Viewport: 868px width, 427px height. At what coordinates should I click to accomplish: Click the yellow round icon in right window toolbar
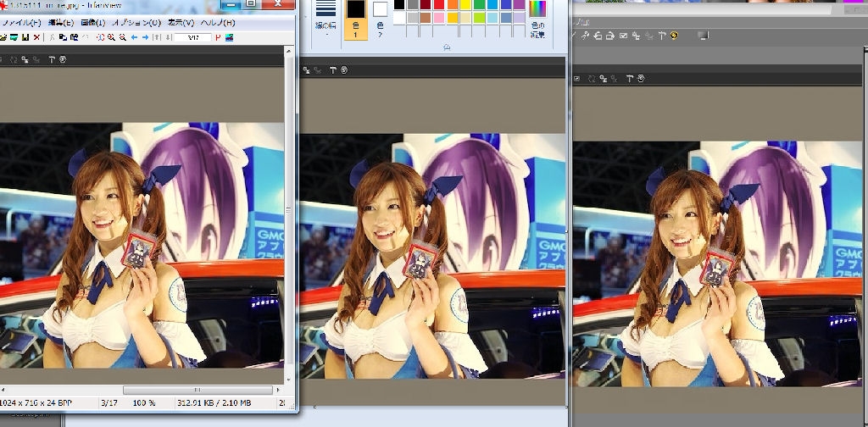(674, 36)
